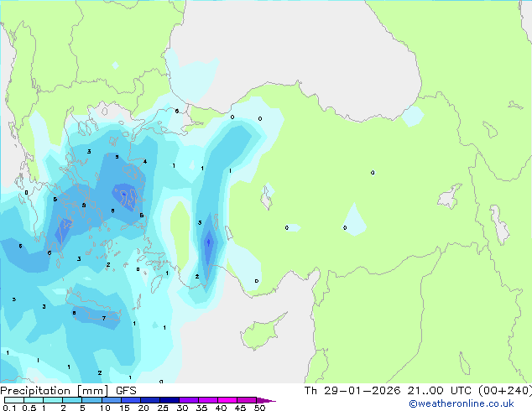
Task: Pick the 30–35 mm purple legend swatch
Action: pyautogui.click(x=188, y=400)
